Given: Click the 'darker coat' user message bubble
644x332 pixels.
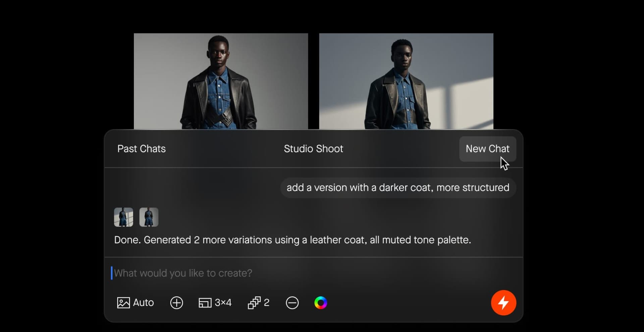Looking at the screenshot, I should click(398, 188).
